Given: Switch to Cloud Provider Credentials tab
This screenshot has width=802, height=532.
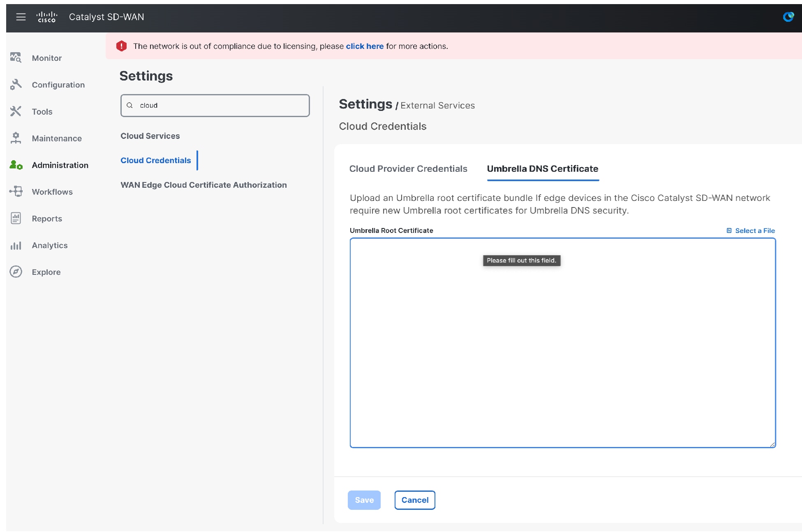Looking at the screenshot, I should (408, 168).
